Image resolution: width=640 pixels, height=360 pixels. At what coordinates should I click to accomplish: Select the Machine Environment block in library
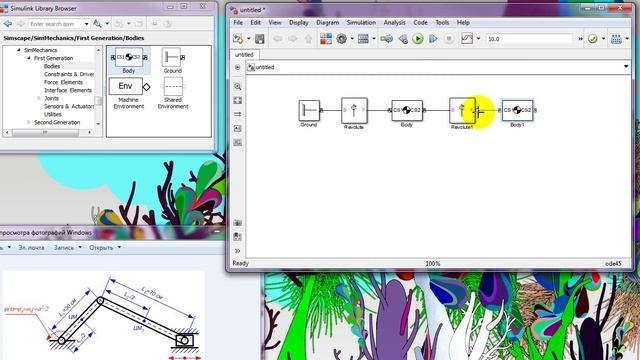[129, 93]
